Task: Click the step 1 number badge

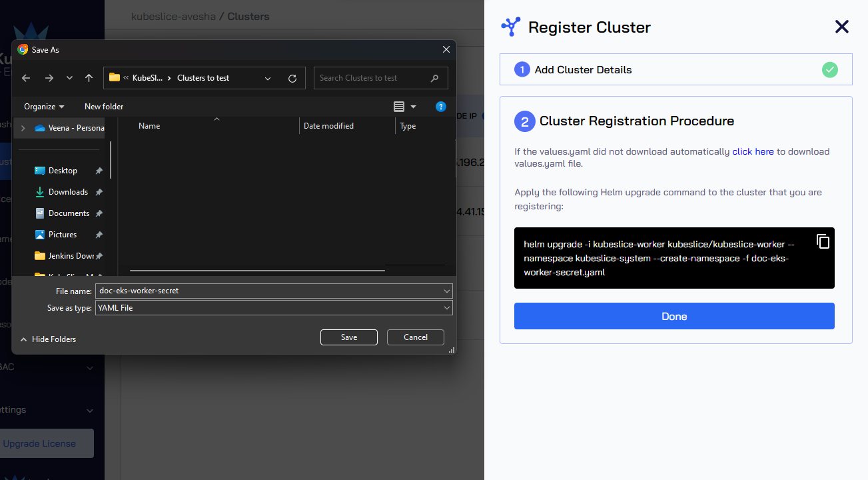Action: coord(522,69)
